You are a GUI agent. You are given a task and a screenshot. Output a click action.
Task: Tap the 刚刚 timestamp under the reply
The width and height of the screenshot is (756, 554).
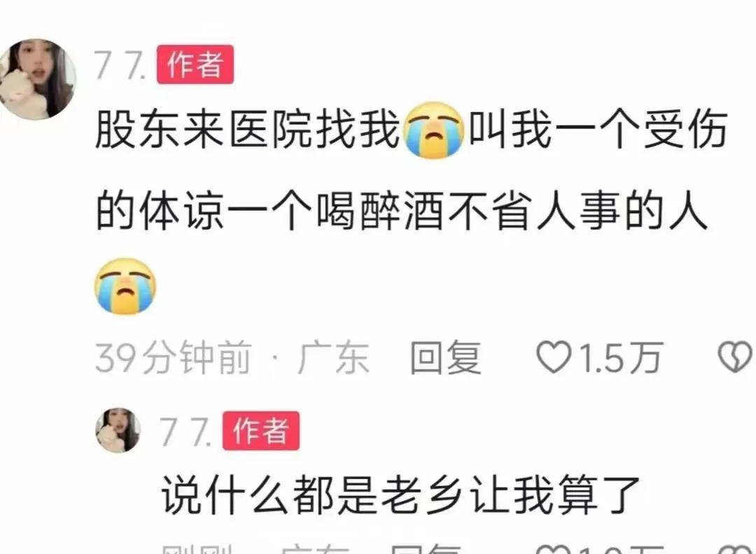(197, 549)
